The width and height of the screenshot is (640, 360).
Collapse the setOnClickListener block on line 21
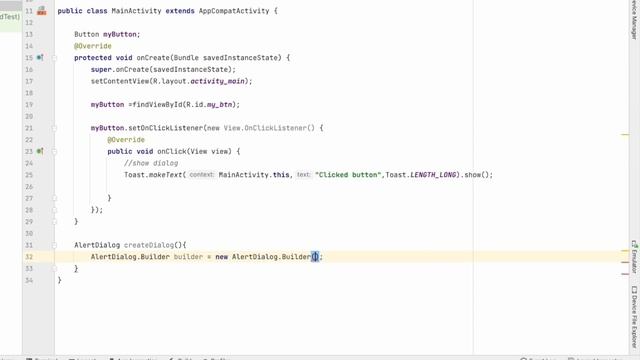point(54,128)
